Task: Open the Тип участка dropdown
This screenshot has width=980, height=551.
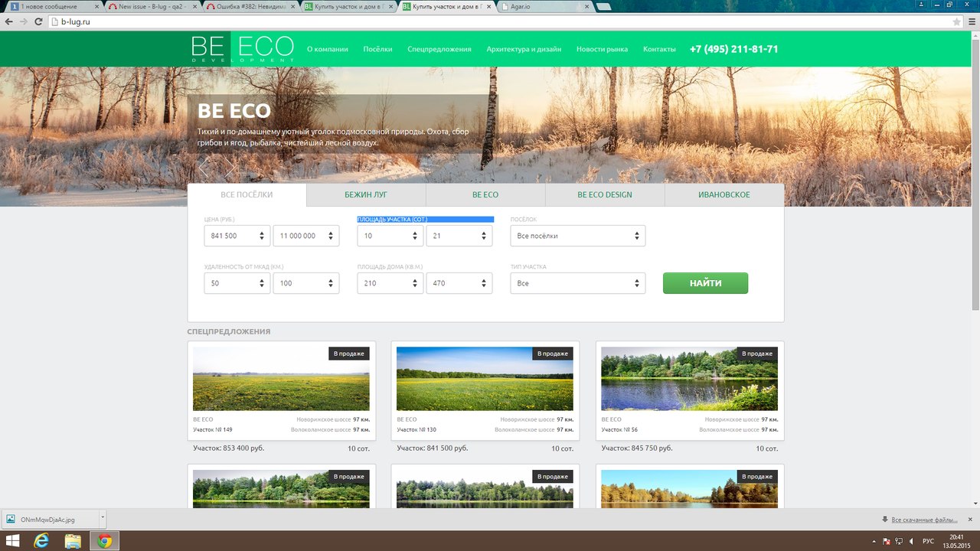Action: point(577,283)
